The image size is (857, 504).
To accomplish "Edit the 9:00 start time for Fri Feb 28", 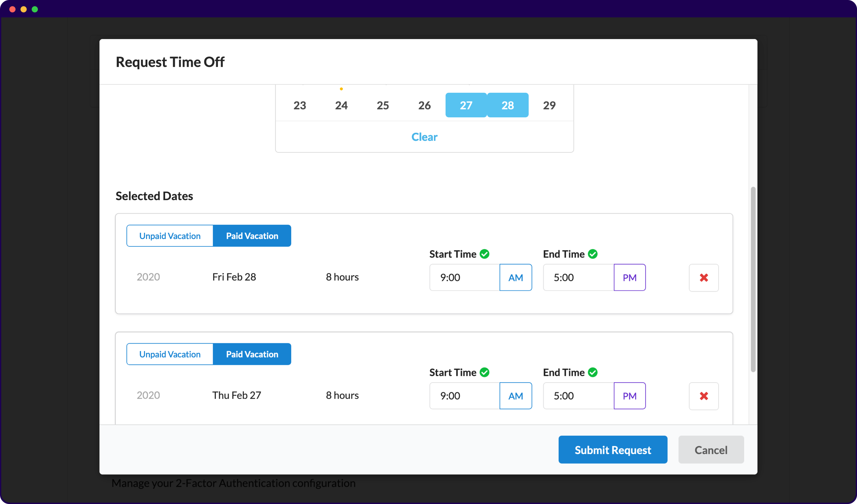I will click(x=464, y=278).
